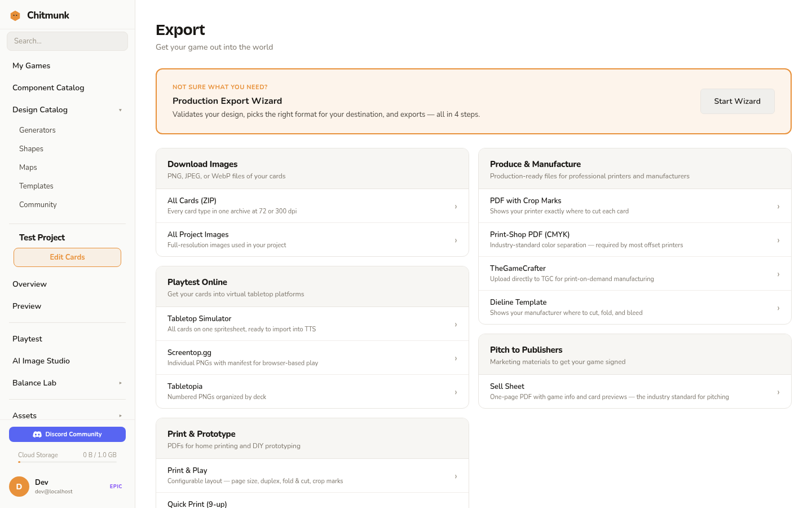Select the All Cards (ZIP) export

tap(312, 206)
